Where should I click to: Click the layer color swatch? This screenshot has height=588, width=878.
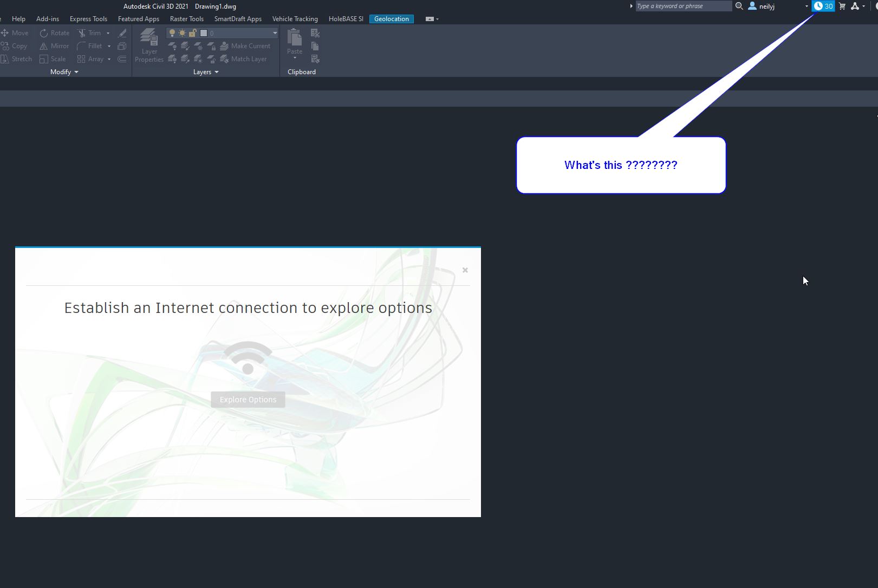203,33
